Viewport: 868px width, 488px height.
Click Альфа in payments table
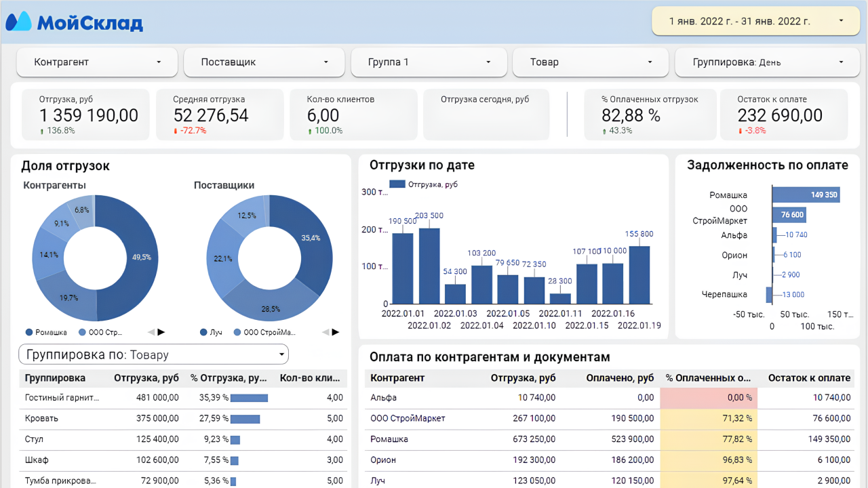pyautogui.click(x=383, y=398)
